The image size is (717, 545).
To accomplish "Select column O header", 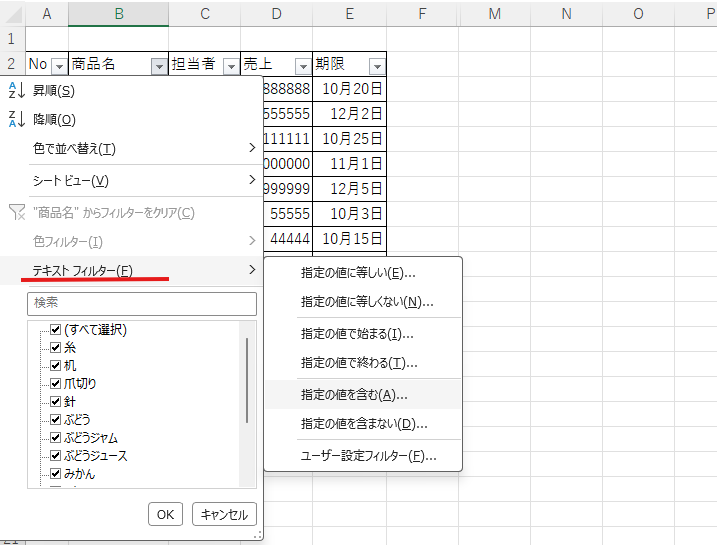I will click(x=638, y=14).
